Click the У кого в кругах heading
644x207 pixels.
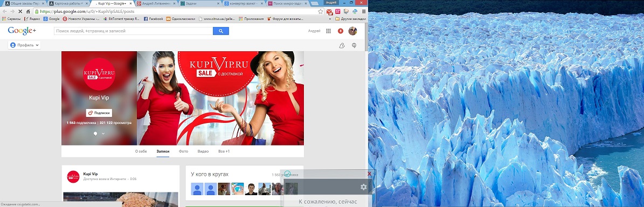click(x=210, y=175)
